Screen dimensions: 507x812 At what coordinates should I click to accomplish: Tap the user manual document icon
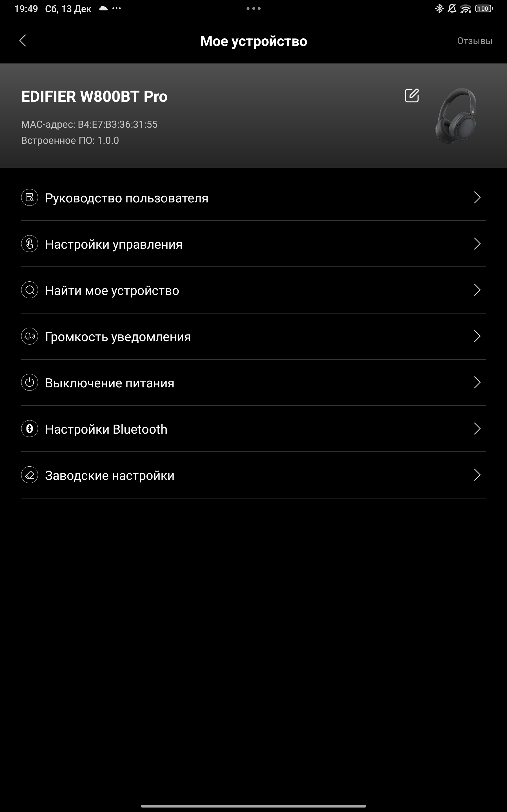click(30, 197)
